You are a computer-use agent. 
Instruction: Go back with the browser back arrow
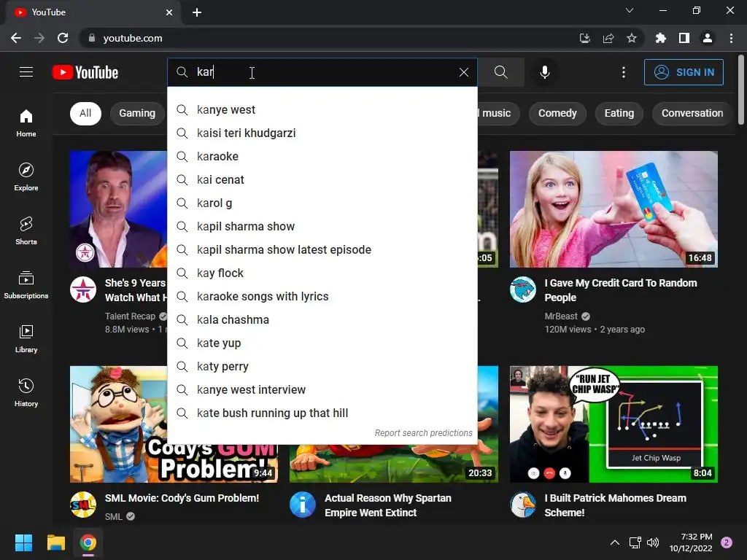[16, 38]
